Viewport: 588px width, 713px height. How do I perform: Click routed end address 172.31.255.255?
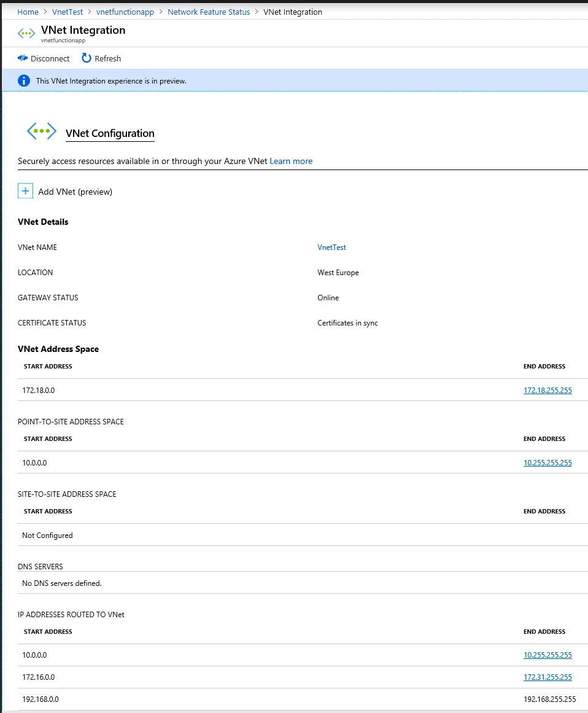click(x=547, y=677)
